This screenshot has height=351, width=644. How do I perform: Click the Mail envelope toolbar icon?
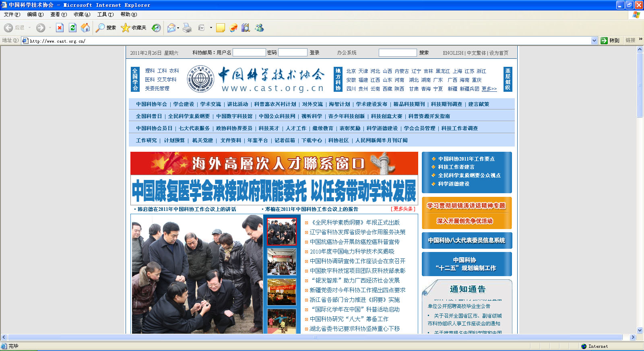[x=171, y=28]
